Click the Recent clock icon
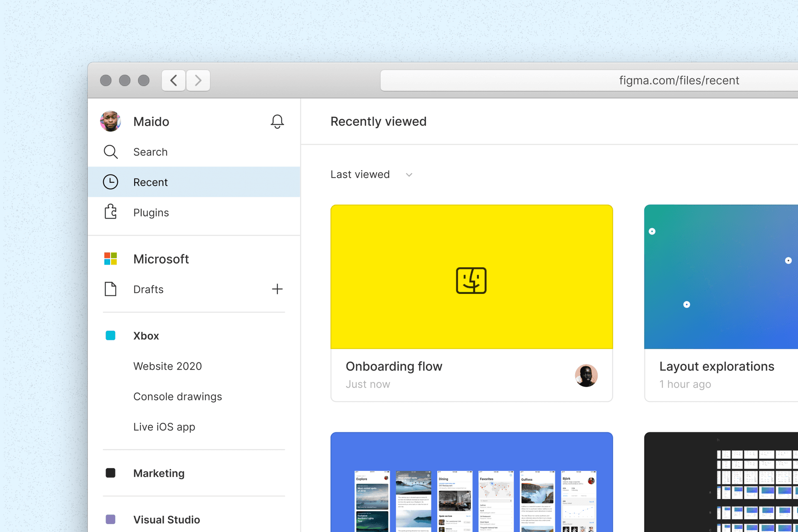Image resolution: width=798 pixels, height=532 pixels. 111,182
